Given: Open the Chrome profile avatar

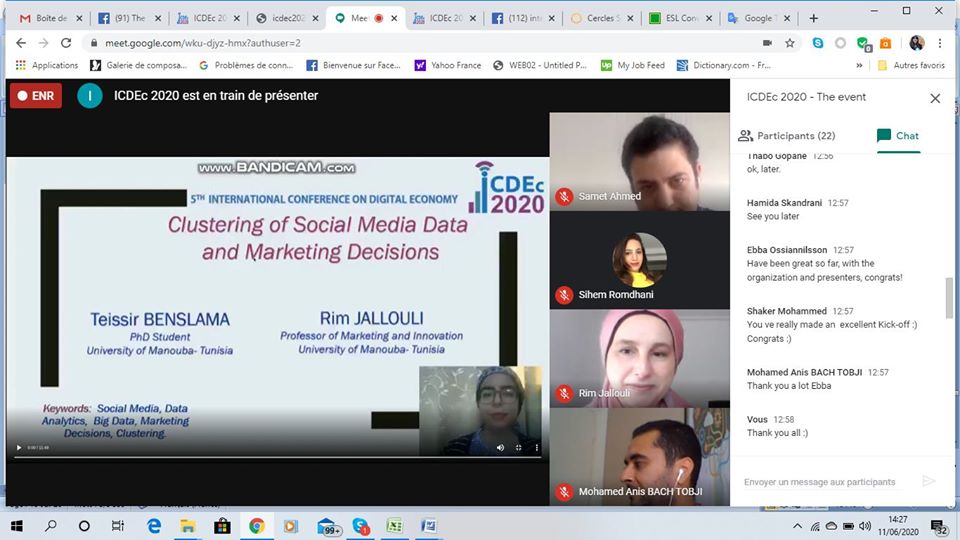Looking at the screenshot, I should (x=917, y=43).
